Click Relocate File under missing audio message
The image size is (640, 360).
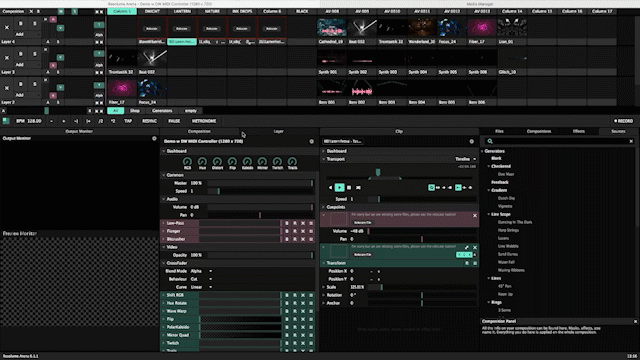[x=362, y=223]
